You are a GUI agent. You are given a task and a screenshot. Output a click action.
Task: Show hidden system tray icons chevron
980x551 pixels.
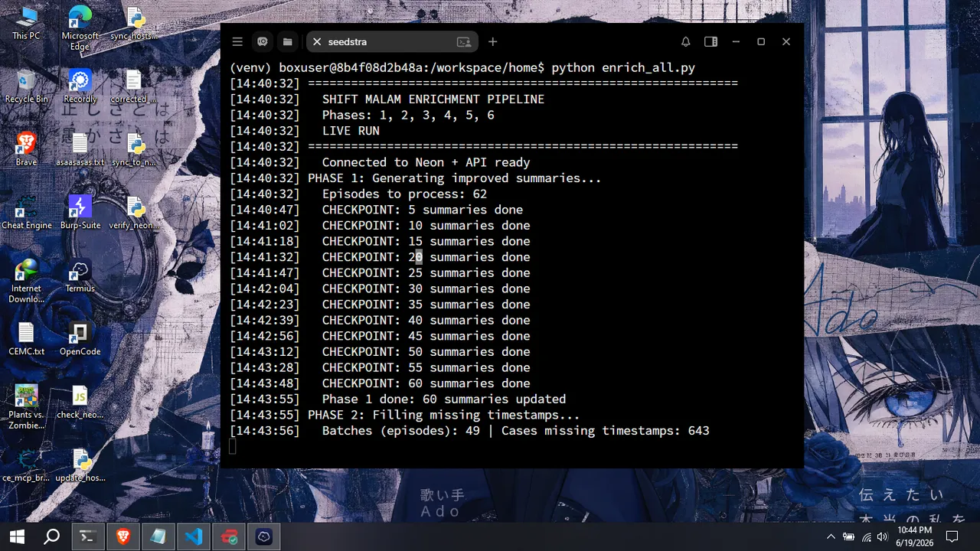(831, 536)
